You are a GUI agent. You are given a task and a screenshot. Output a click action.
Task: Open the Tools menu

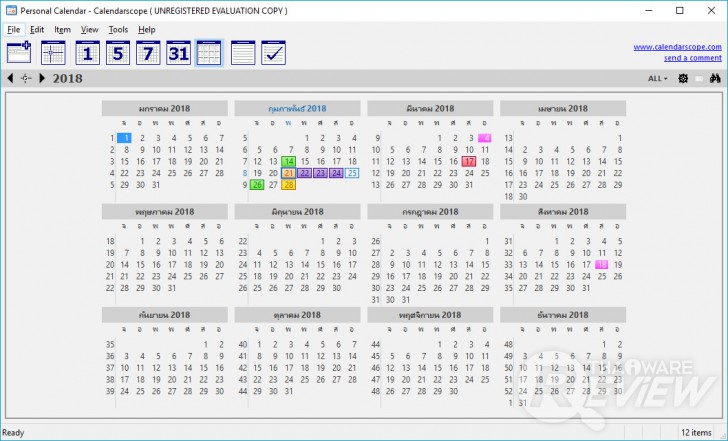click(118, 30)
